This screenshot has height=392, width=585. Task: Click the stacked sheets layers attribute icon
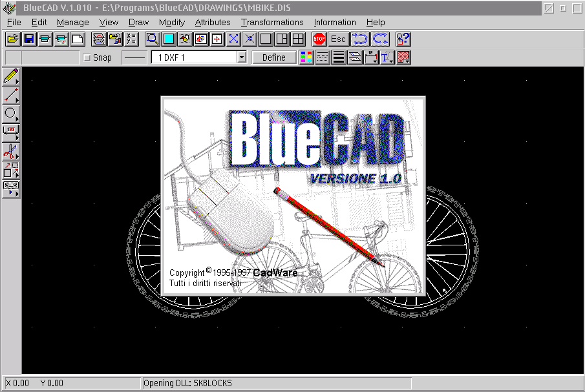click(x=355, y=57)
